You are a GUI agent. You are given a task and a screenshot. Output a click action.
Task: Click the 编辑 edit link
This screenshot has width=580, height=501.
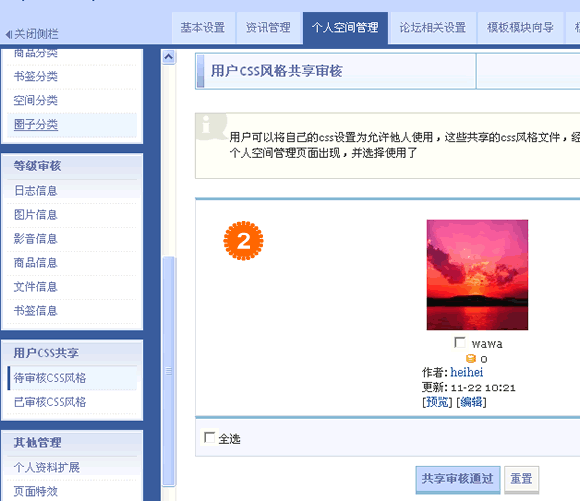click(x=471, y=402)
